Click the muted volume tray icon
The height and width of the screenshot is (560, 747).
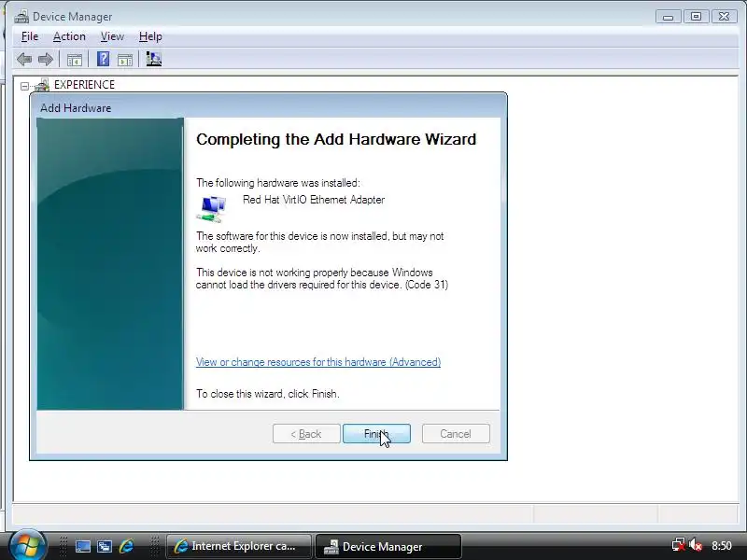click(x=696, y=545)
